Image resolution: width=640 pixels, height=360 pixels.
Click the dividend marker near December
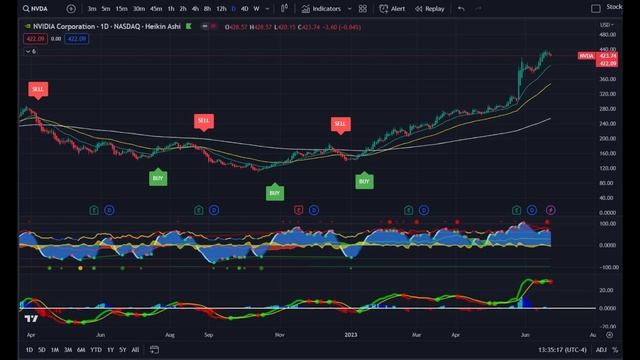[313, 210]
